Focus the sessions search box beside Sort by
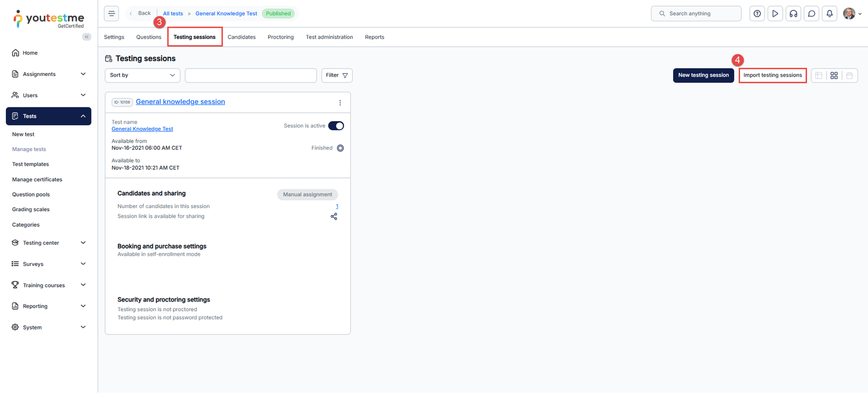 [251, 75]
